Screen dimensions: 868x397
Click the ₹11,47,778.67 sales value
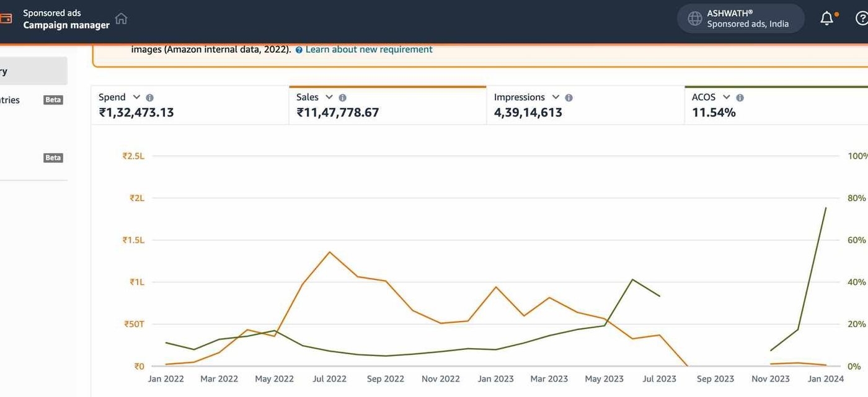click(338, 113)
